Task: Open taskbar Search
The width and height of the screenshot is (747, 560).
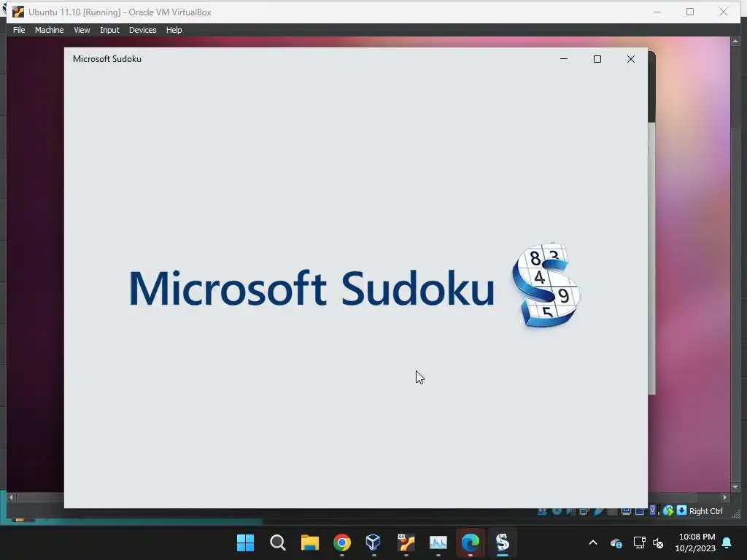Action: [x=278, y=542]
